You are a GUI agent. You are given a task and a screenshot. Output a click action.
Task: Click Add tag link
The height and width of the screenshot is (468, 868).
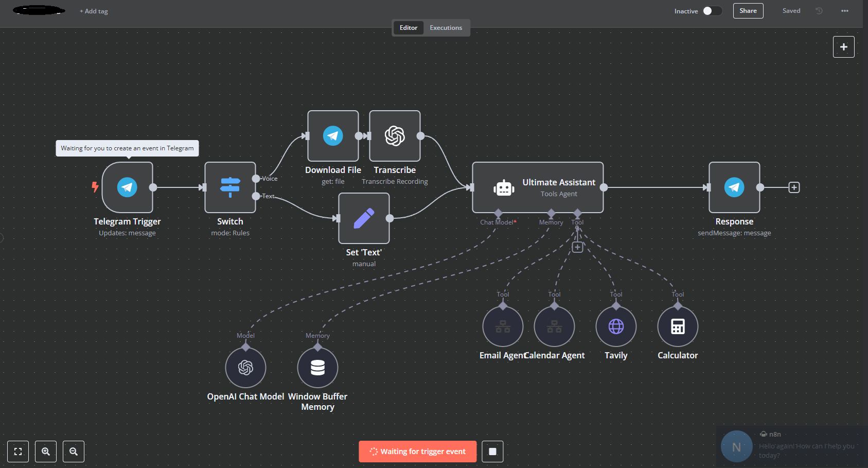(94, 11)
